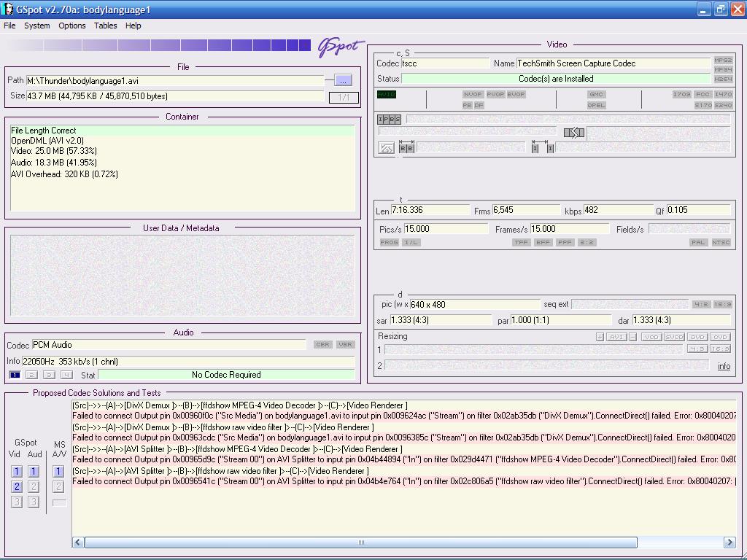This screenshot has width=747, height=560.
Task: Toggle GSpot Vid solution 2
Action: [x=17, y=486]
